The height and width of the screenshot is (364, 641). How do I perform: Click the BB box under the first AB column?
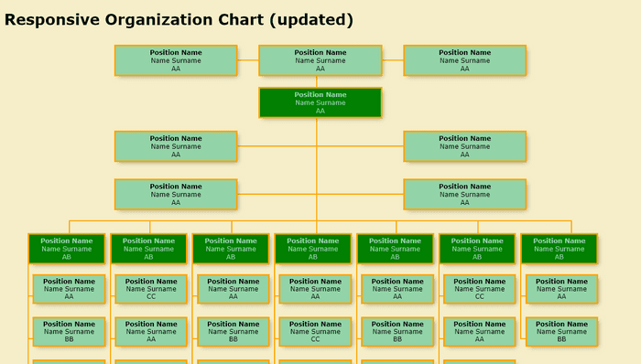[x=69, y=332]
